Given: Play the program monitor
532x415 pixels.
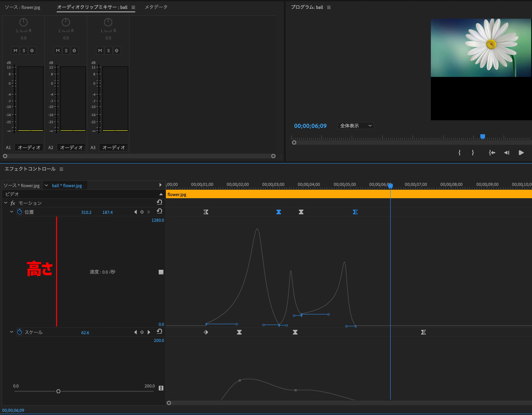Looking at the screenshot, I should point(521,153).
